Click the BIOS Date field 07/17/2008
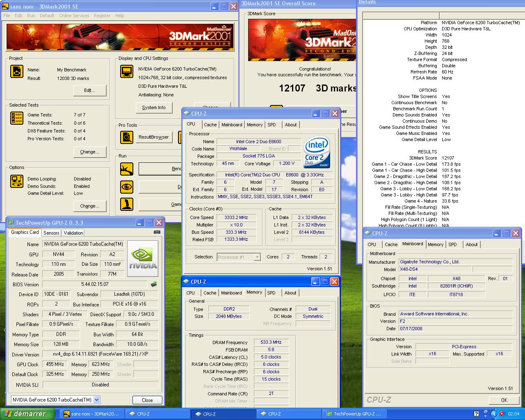 [455, 329]
